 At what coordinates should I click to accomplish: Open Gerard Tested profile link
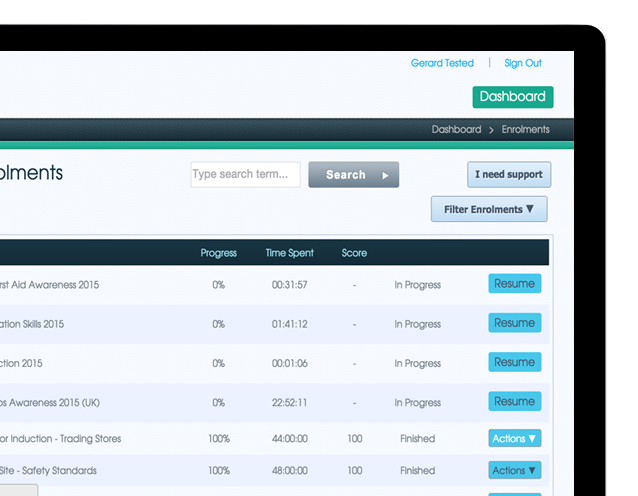click(x=442, y=63)
